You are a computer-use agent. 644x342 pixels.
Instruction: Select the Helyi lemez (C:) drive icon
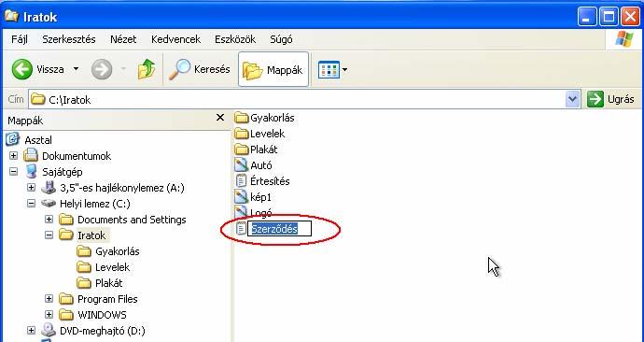(x=49, y=204)
